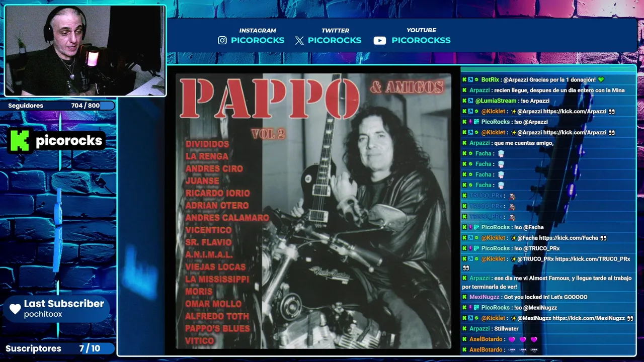Image resolution: width=644 pixels, height=362 pixels.
Task: Click VIEJAS LOCAS in the album artist list
Action: [x=215, y=267]
